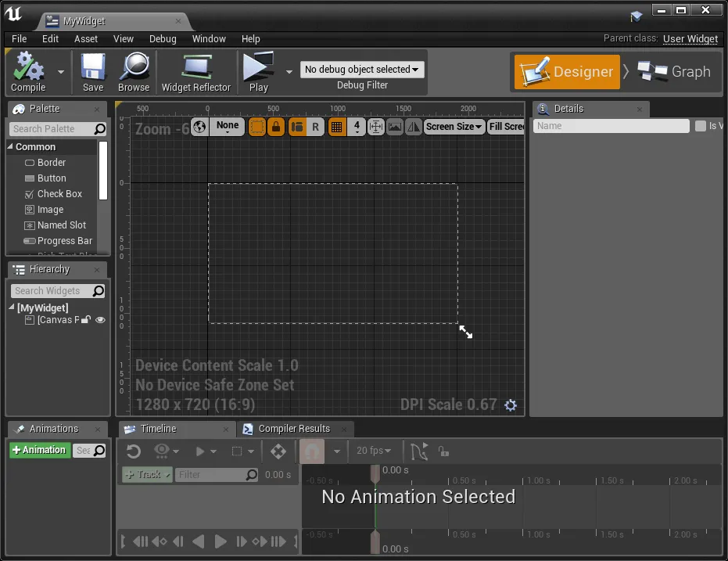Toggle the Canvas Panel eye visibility
The image size is (728, 561).
click(100, 320)
